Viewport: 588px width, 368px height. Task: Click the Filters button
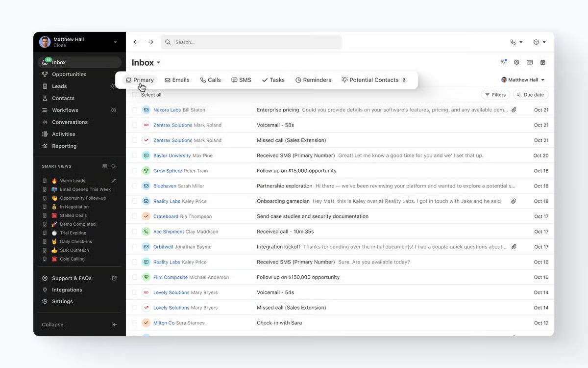click(x=495, y=95)
